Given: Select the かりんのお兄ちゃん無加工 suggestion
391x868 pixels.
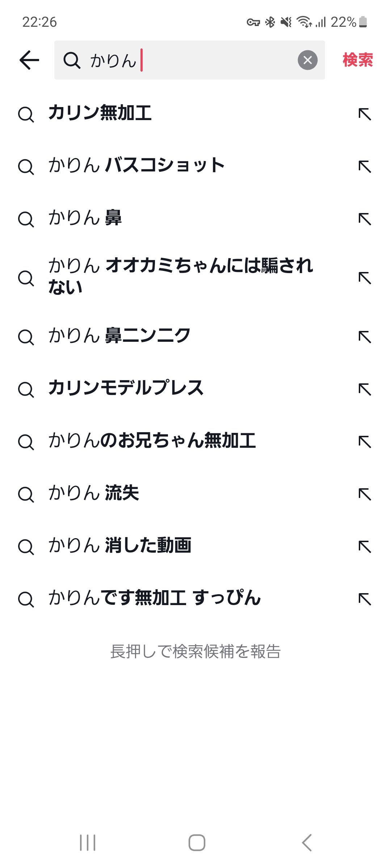Looking at the screenshot, I should tap(152, 441).
